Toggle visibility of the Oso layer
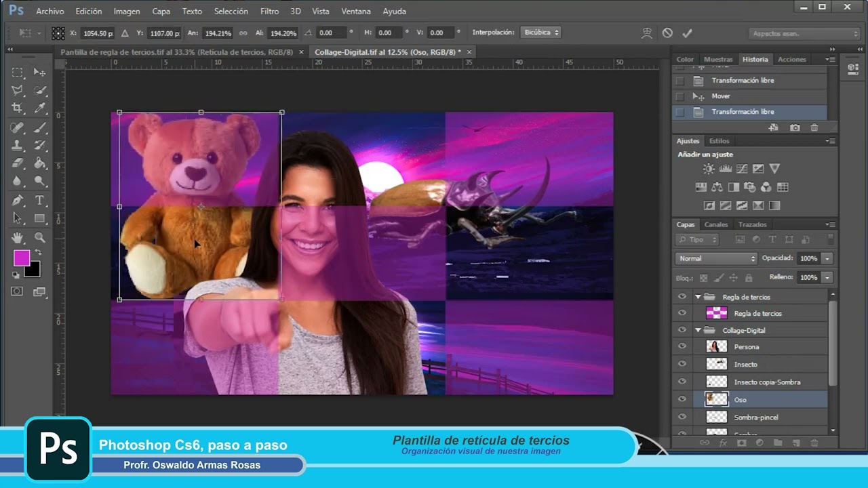The image size is (868, 488). point(682,399)
